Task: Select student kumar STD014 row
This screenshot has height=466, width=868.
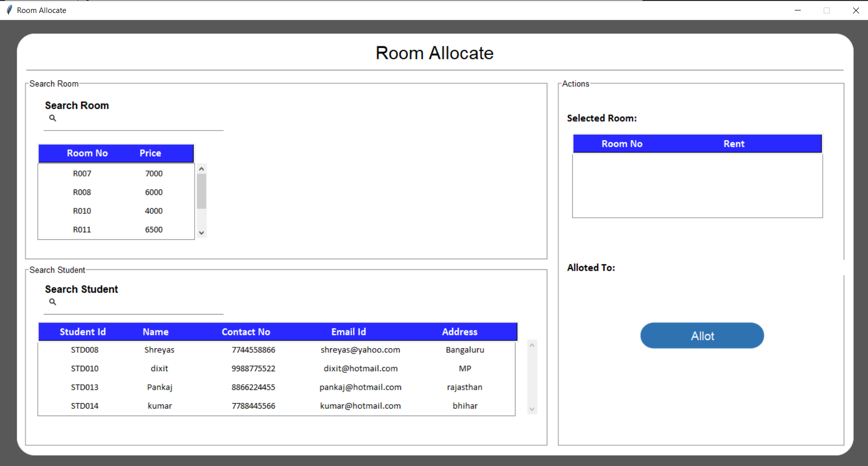Action: (x=276, y=406)
